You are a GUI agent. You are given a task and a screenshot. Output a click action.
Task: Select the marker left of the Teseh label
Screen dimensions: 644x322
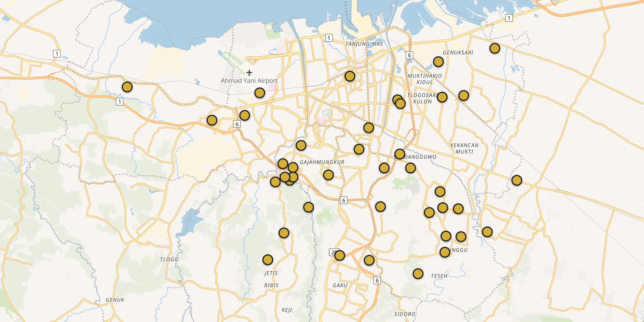(418, 274)
